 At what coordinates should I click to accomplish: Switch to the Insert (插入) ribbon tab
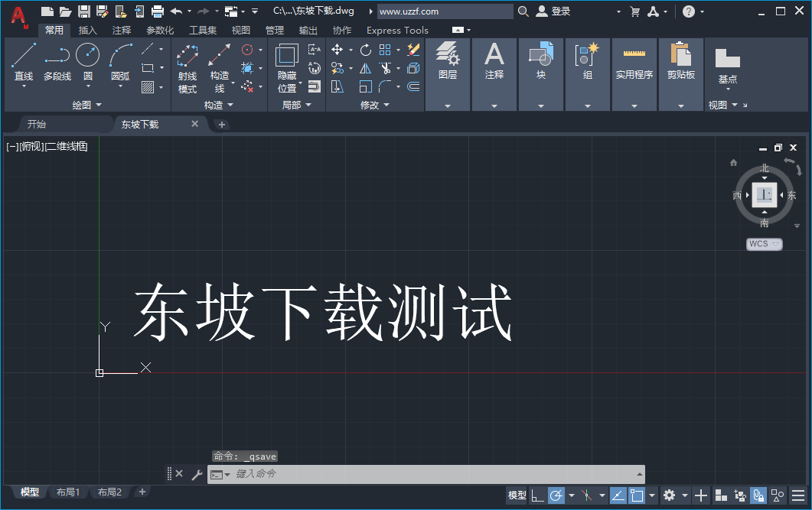click(87, 31)
